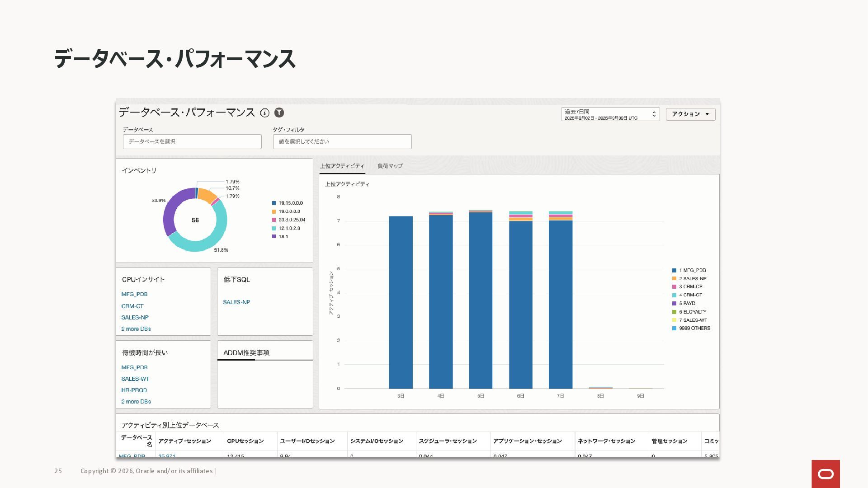Viewport: 868px width, 488px height.
Task: Click the Oracle logo in the slide corner
Action: pos(826,474)
